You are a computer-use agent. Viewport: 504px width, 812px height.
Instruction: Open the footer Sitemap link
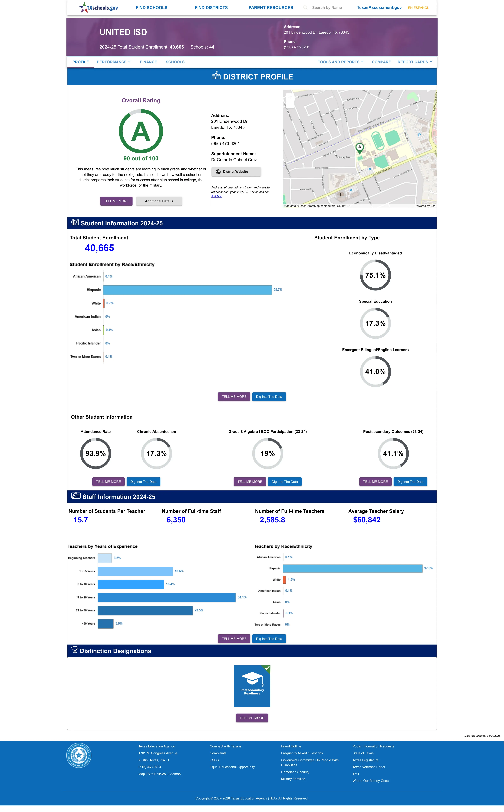(x=175, y=774)
